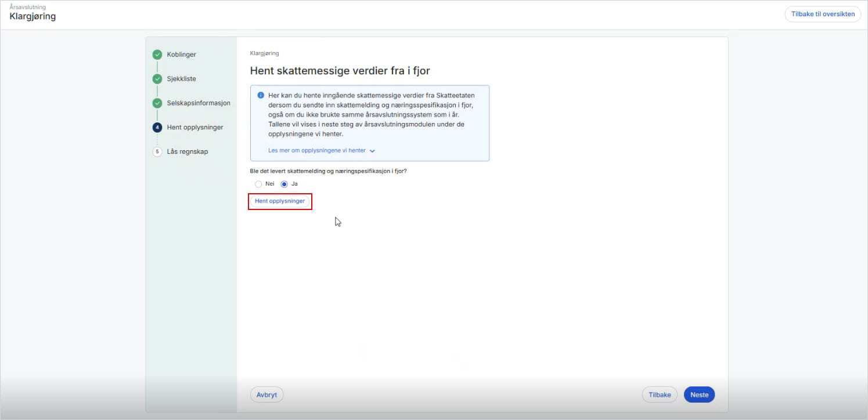Click the step 5 circle icon
The image size is (868, 420).
[x=157, y=151]
